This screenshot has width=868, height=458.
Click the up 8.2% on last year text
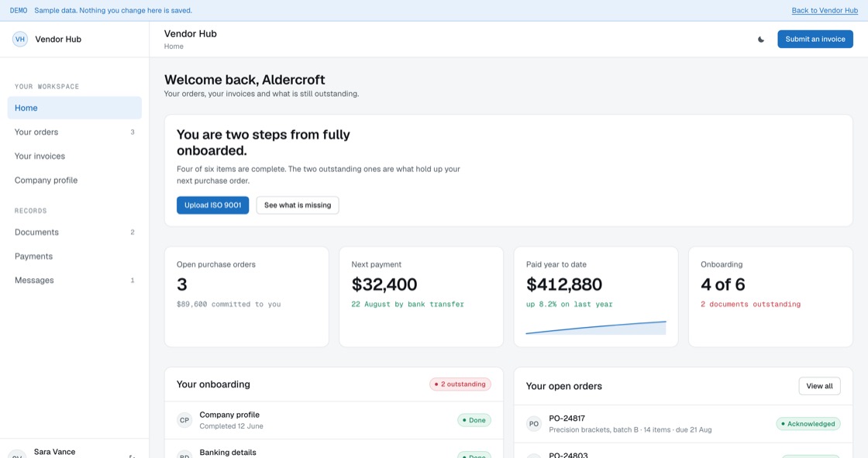click(x=569, y=304)
